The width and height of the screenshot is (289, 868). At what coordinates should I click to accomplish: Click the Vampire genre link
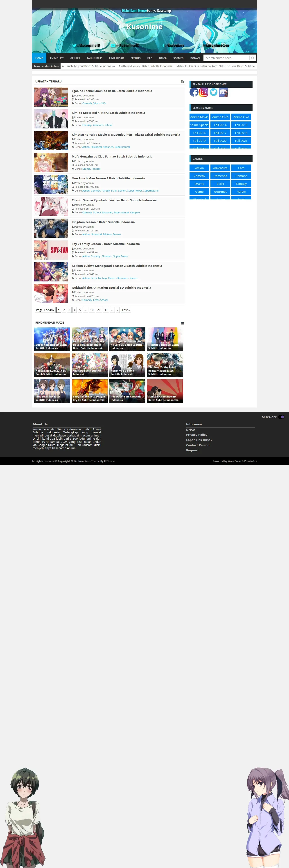point(135,213)
